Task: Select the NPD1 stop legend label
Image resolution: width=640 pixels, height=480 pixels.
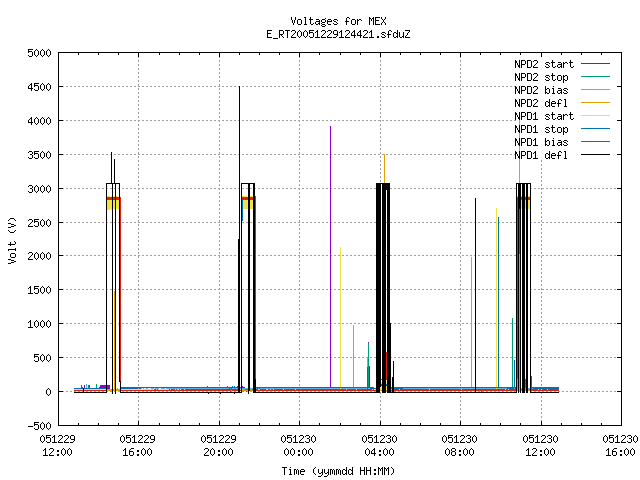Action: (x=541, y=129)
